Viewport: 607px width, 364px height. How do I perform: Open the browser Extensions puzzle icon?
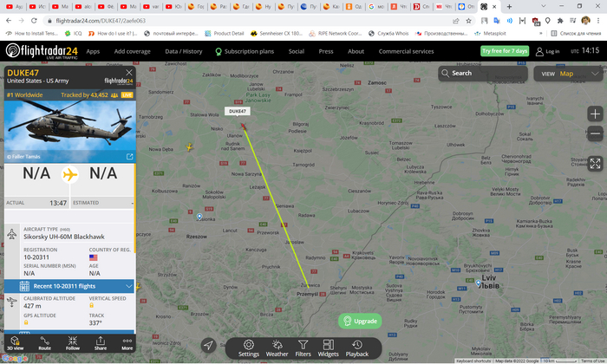(x=560, y=21)
